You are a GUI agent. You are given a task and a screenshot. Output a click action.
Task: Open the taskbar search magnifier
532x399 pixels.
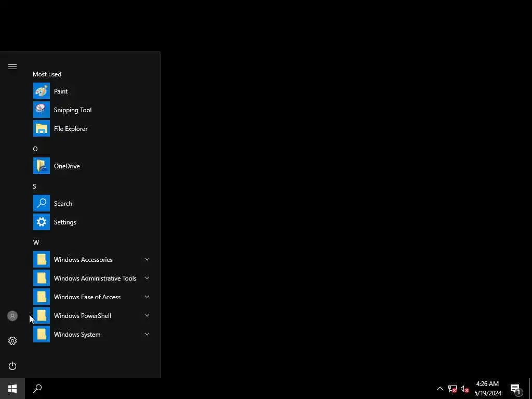pyautogui.click(x=37, y=389)
